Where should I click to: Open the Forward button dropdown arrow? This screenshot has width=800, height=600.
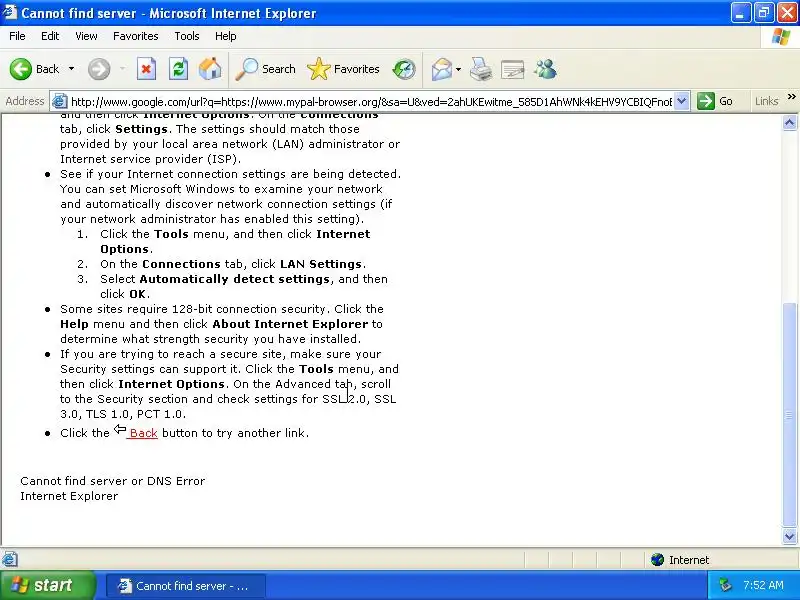coord(122,69)
